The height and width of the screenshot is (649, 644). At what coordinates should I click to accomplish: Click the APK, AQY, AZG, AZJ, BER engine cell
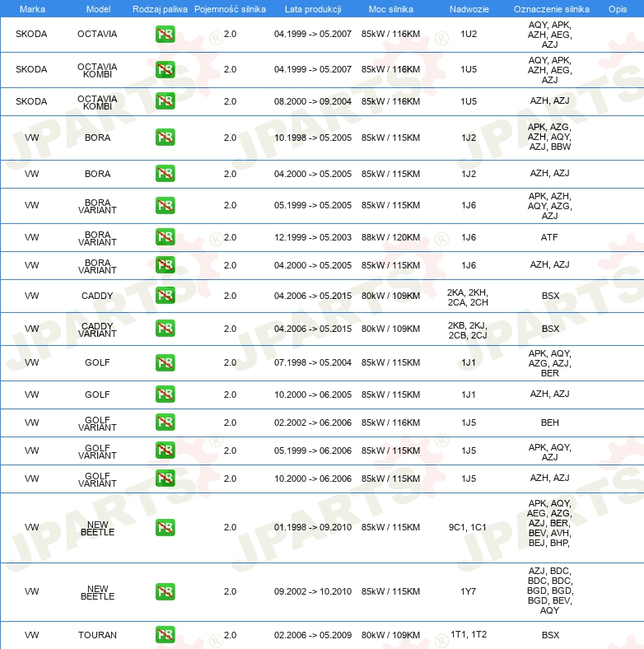point(549,363)
